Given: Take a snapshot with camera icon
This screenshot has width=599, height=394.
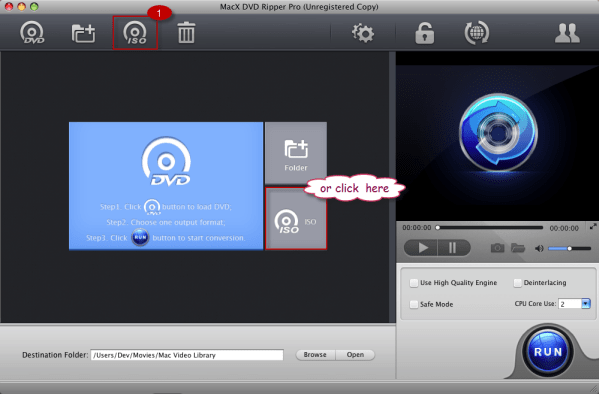Looking at the screenshot, I should pos(497,248).
